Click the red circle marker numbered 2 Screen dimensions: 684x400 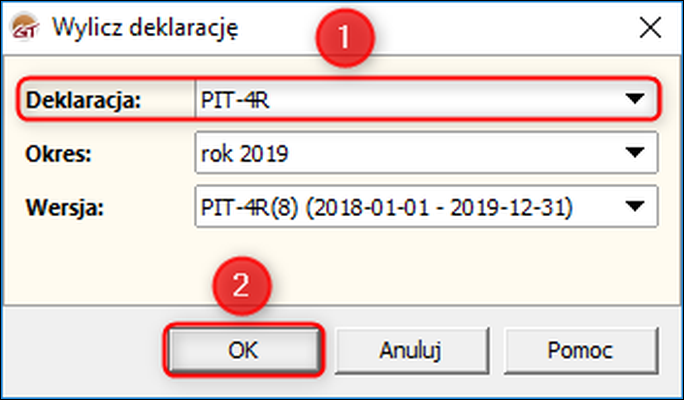(x=242, y=286)
